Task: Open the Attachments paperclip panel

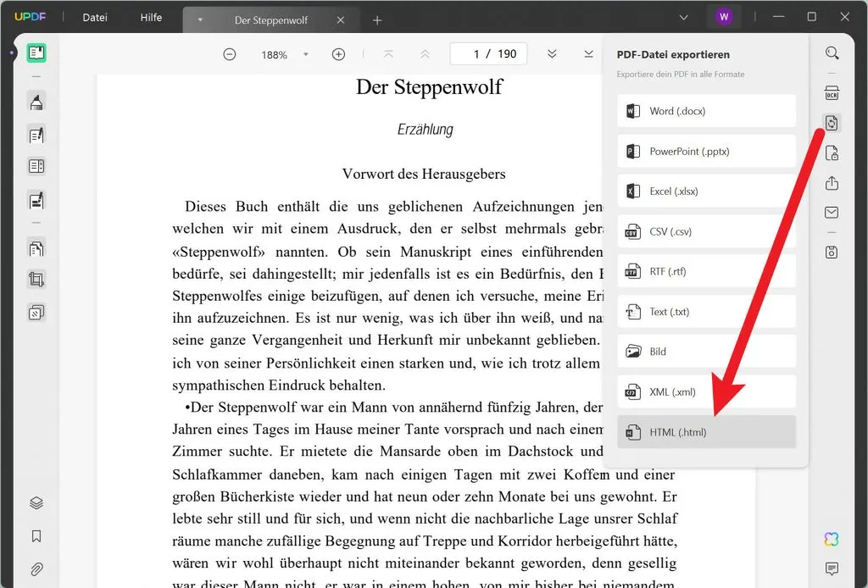Action: [x=35, y=569]
